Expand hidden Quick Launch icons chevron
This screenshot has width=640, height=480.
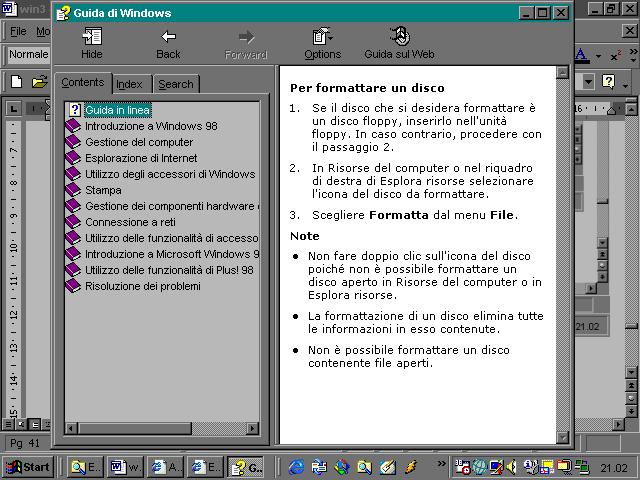441,464
